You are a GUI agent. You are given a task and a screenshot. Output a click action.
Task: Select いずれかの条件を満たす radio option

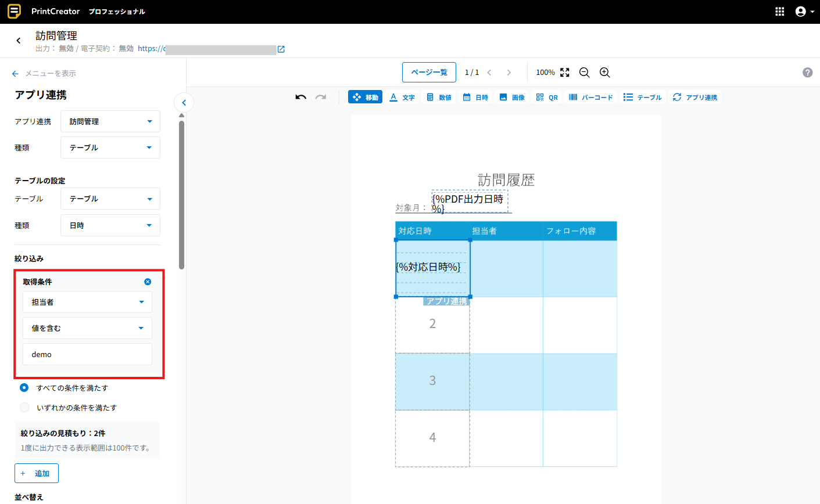[x=24, y=408]
